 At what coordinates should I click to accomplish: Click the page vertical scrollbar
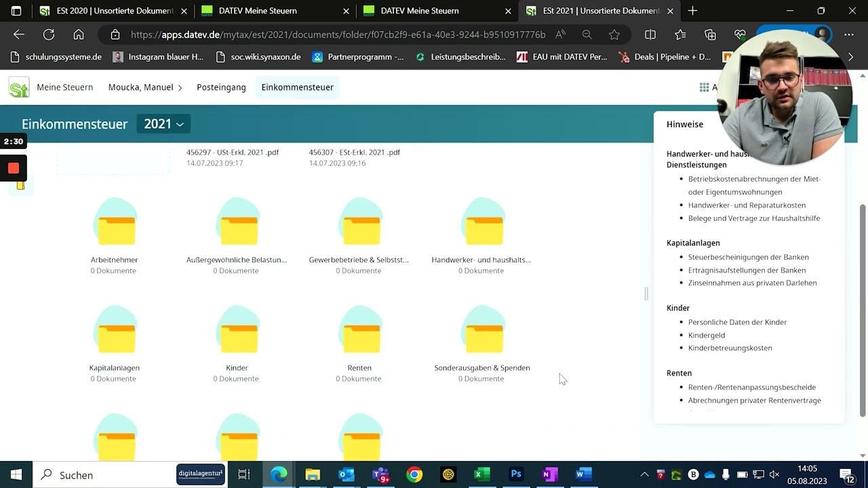(863, 310)
